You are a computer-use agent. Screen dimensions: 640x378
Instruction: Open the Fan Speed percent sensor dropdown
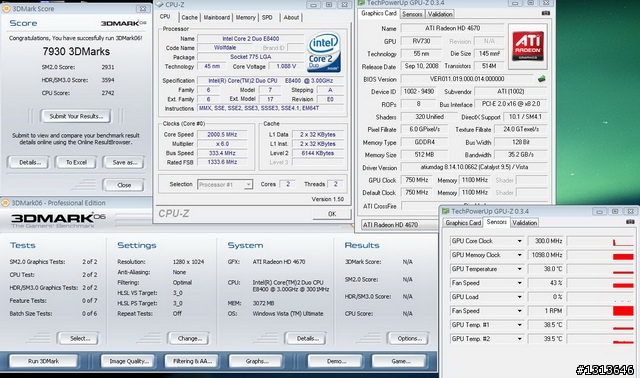[x=519, y=283]
